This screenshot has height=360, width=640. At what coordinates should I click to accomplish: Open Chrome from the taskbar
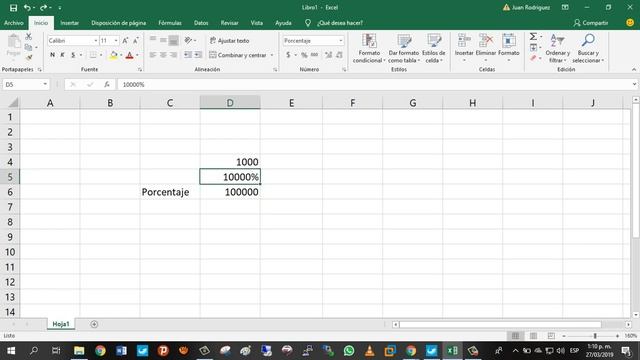pos(100,351)
